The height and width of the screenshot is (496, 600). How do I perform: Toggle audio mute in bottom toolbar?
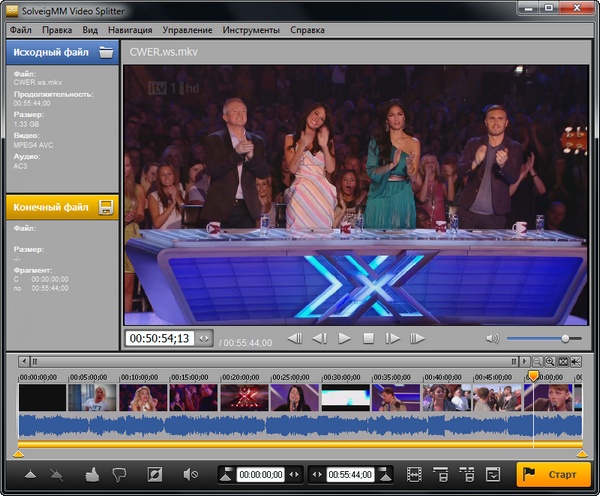tap(190, 474)
